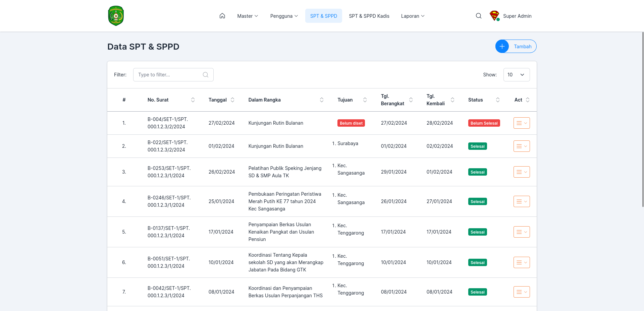644x311 pixels.
Task: Click the search magnifier icon in header
Action: click(x=479, y=16)
